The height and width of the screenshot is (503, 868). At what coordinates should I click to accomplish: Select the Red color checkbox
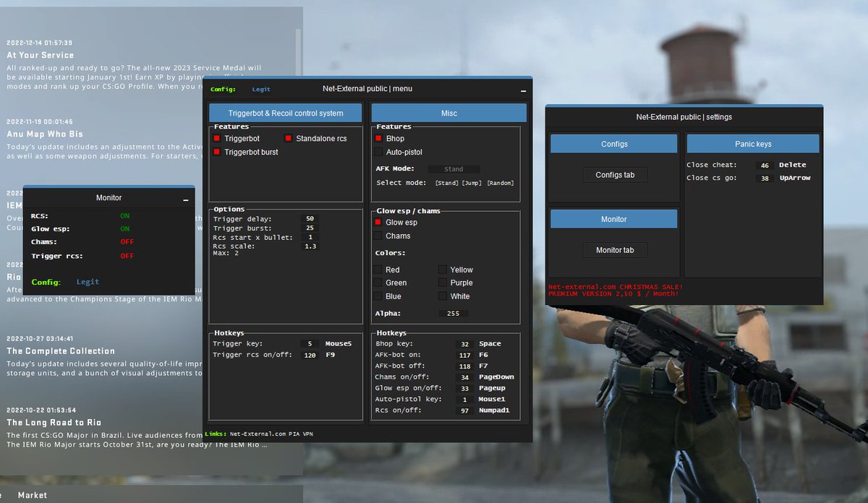pyautogui.click(x=378, y=270)
